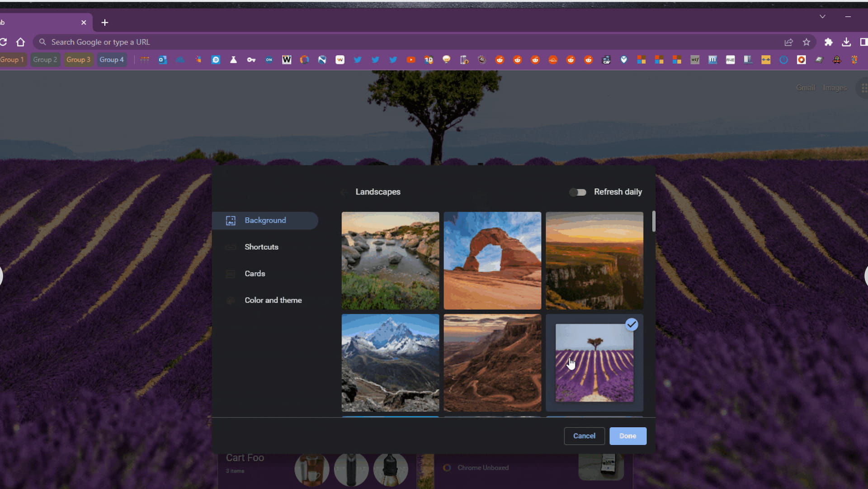Screen dimensions: 868x489
Task: Click the desert canyon aerial thumbnail
Action: (492, 363)
